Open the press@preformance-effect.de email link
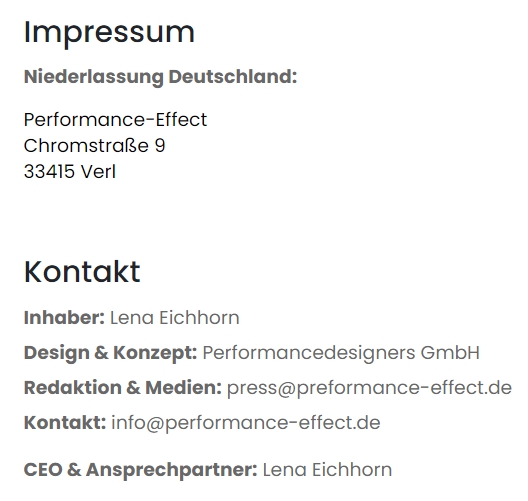This screenshot has width=528, height=501. point(369,388)
